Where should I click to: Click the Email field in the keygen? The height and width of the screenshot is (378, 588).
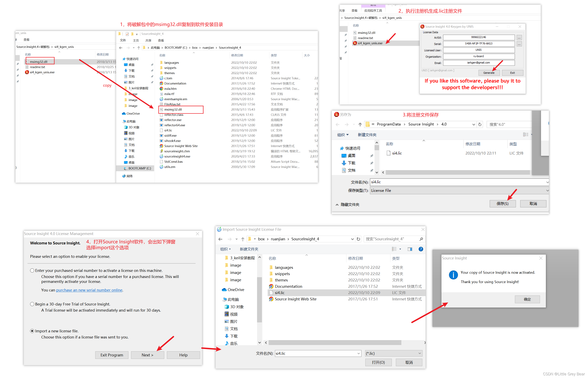pyautogui.click(x=479, y=63)
